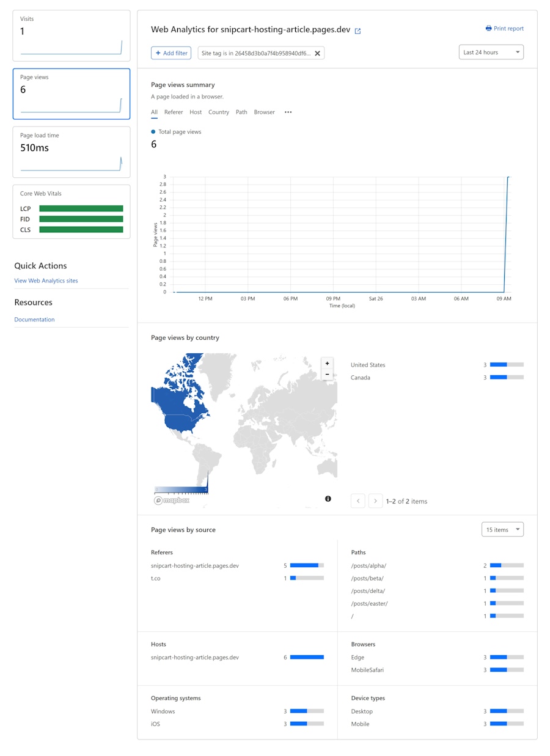550x756 pixels.
Task: Click Canada in country list
Action: [x=361, y=378]
